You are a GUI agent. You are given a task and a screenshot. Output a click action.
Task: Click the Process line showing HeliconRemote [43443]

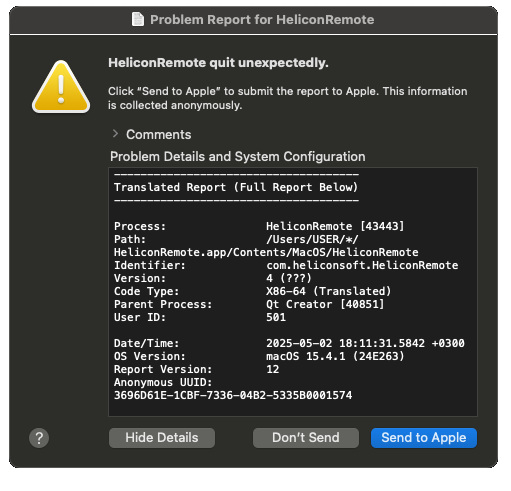(259, 226)
